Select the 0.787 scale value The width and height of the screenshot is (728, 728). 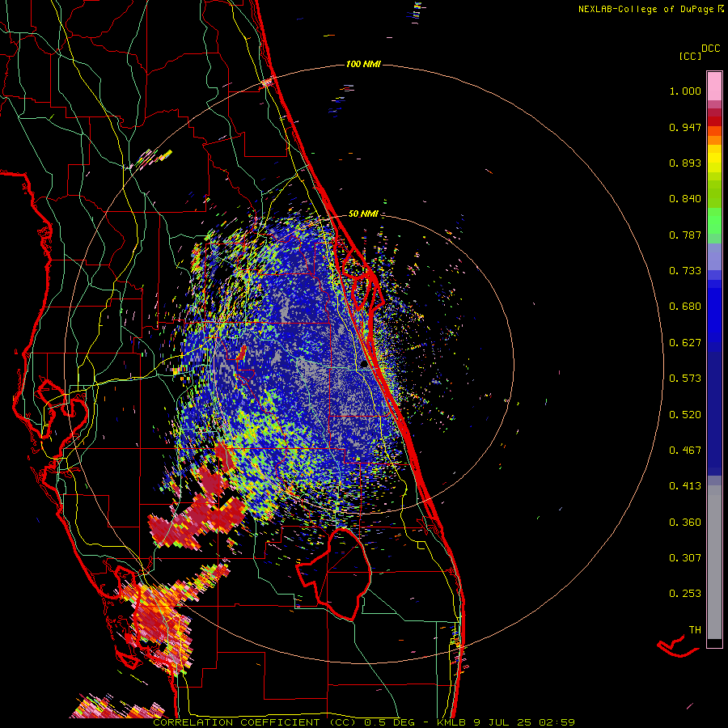685,235
